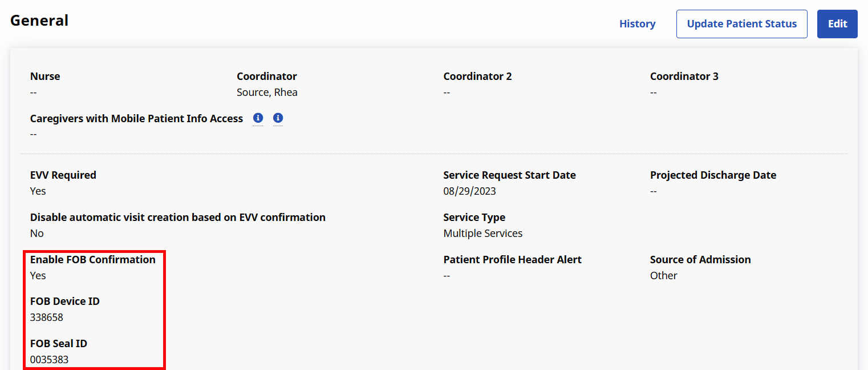
Task: Click the first info icon beside Caregivers label
Action: coord(258,118)
